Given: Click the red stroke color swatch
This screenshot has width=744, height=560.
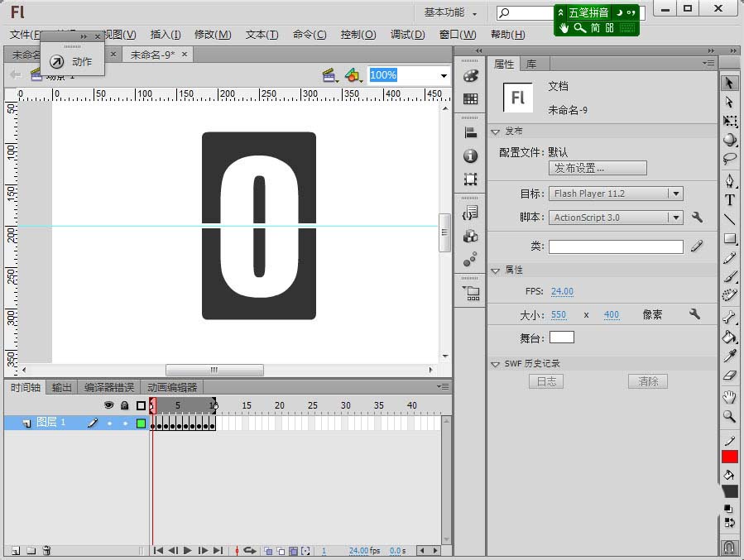Looking at the screenshot, I should click(729, 457).
